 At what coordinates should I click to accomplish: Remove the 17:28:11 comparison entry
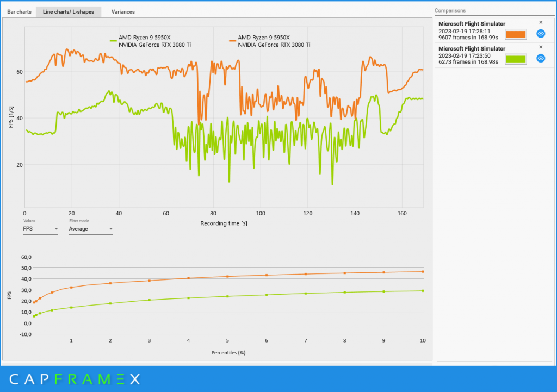coord(541,22)
